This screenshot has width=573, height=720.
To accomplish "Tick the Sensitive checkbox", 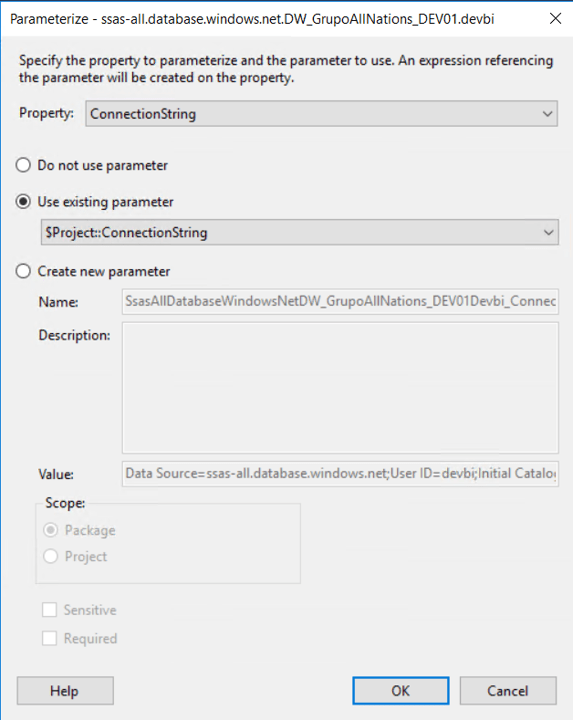I will (x=50, y=610).
